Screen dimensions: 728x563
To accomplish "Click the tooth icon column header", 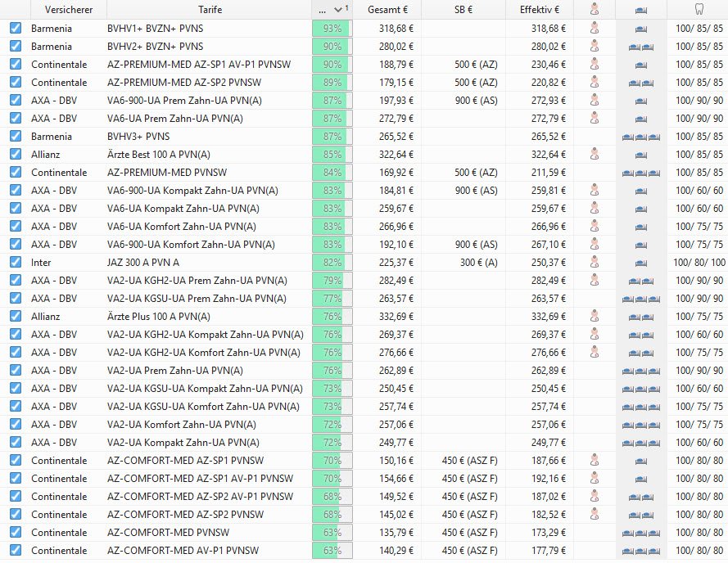I will [699, 9].
